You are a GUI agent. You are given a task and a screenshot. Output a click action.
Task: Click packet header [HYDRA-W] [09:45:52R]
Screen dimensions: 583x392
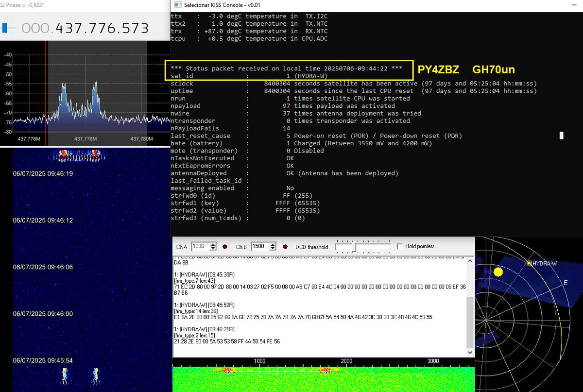[204, 305]
